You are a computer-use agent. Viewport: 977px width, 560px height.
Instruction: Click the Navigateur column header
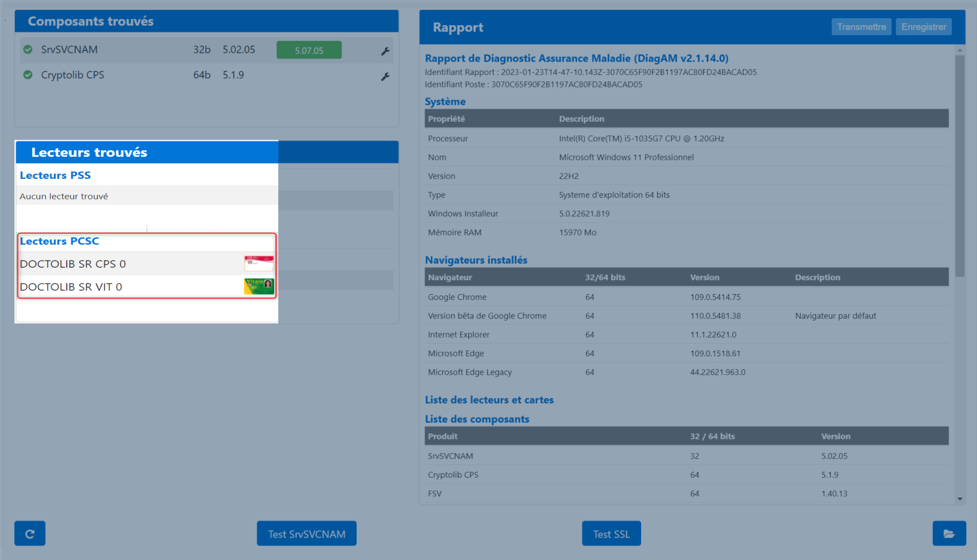pyautogui.click(x=450, y=277)
